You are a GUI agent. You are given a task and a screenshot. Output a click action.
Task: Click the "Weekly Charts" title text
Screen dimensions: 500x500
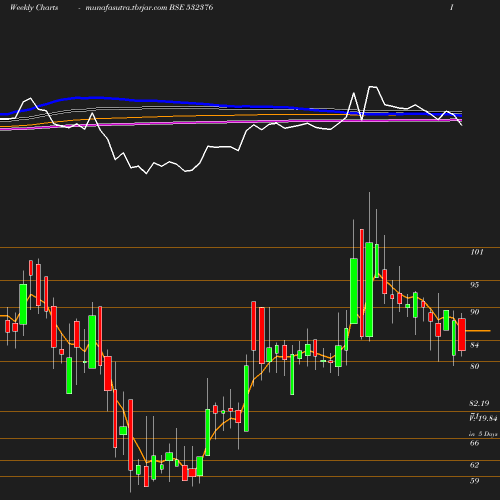click(34, 7)
